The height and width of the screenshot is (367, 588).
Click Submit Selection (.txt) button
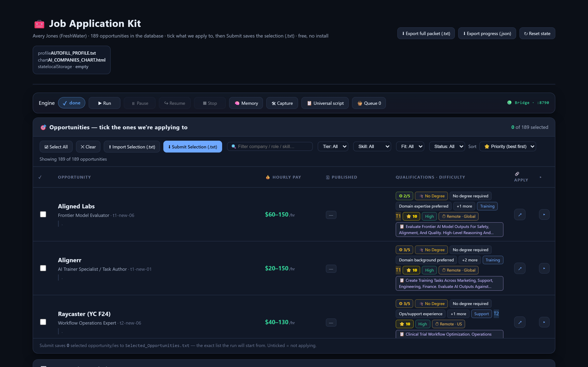coord(193,147)
